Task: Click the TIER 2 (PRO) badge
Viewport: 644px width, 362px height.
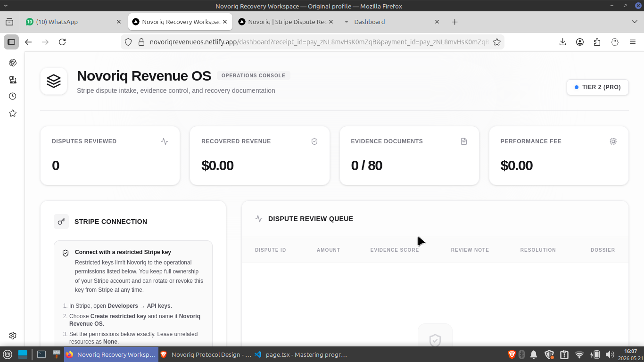Action: point(598,87)
